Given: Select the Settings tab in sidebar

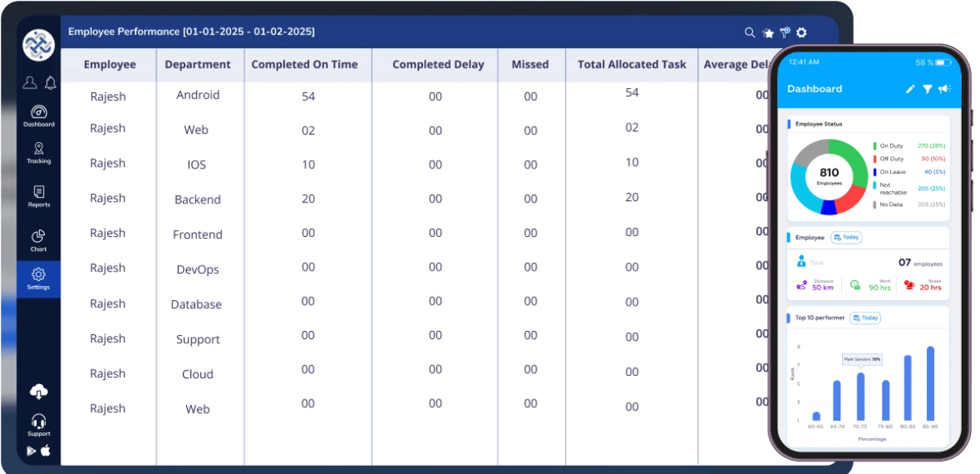Looking at the screenshot, I should coord(38,279).
